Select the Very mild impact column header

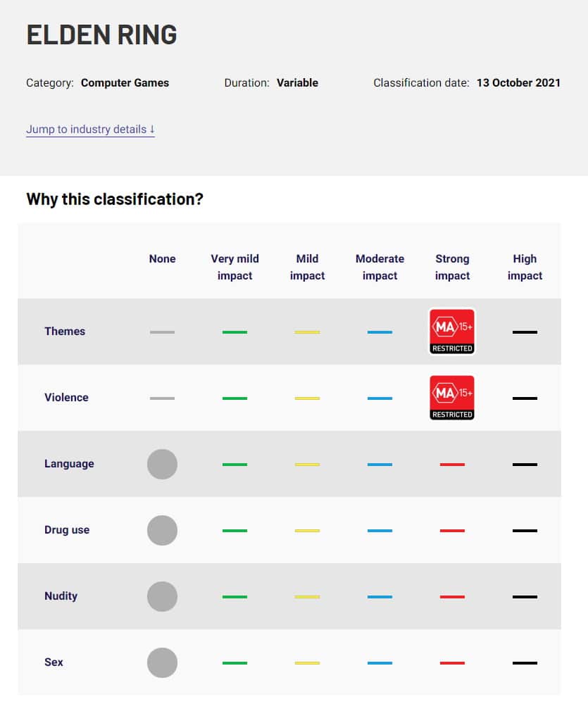click(x=234, y=267)
